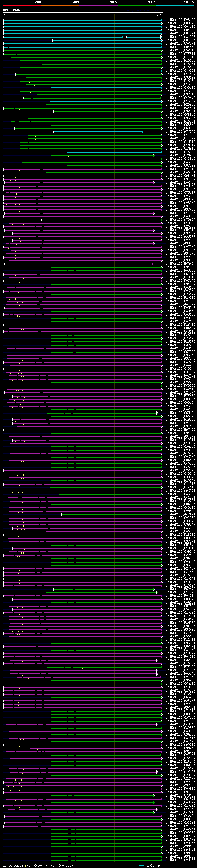
Task: Select the label UniRef100_P00869
Action: [x=180, y=789]
